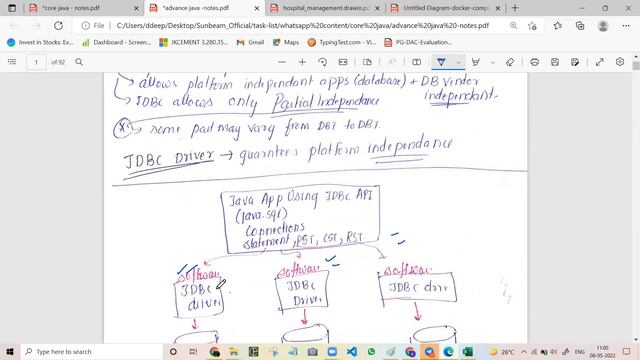Open the notification center
Viewport: 640px width, 360px height.
pos(627,351)
